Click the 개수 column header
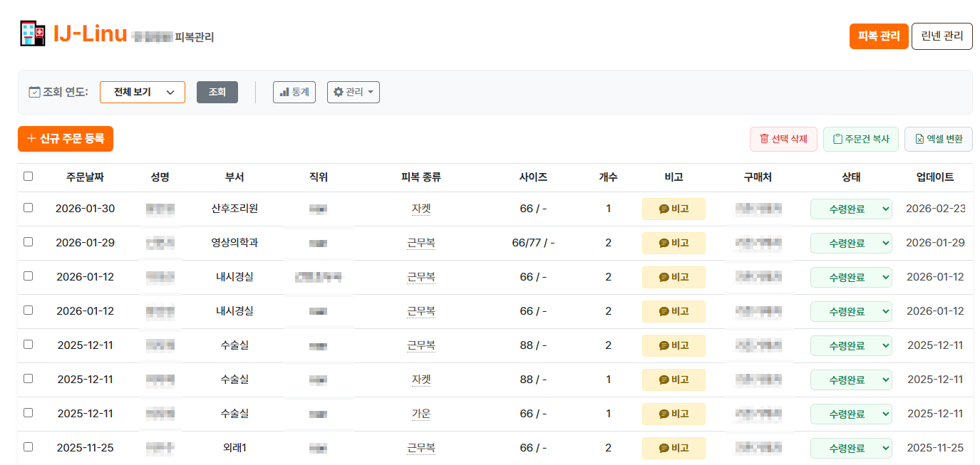 [608, 177]
